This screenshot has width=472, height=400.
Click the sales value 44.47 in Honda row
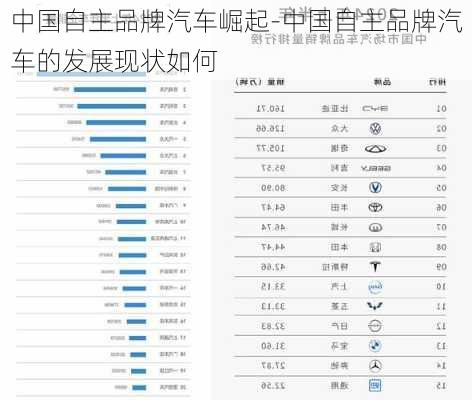273,247
